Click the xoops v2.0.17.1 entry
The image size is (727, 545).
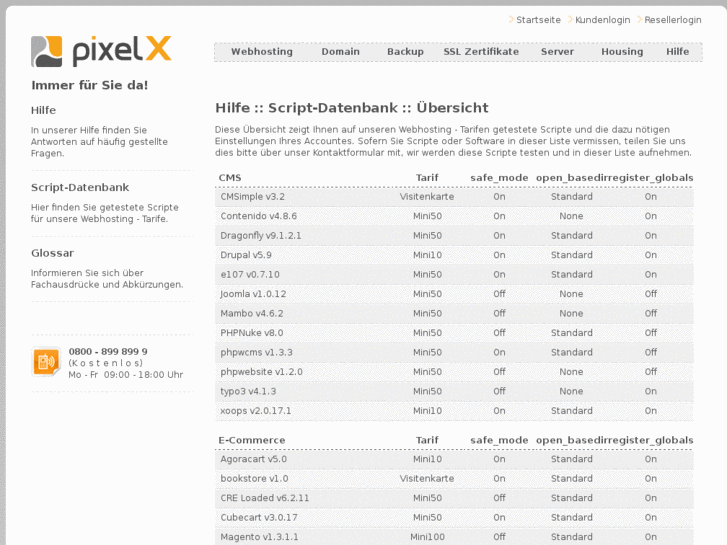pyautogui.click(x=255, y=411)
